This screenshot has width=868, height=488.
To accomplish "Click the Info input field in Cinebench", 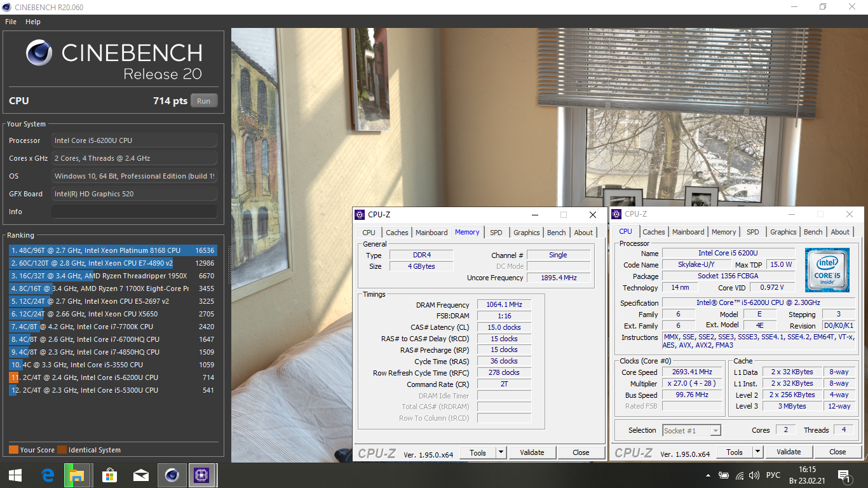I will (134, 212).
